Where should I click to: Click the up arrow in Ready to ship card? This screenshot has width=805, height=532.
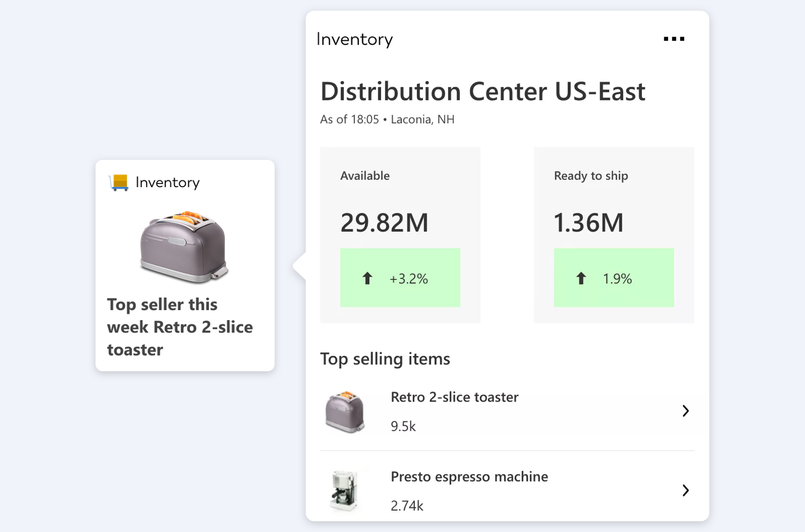(581, 278)
